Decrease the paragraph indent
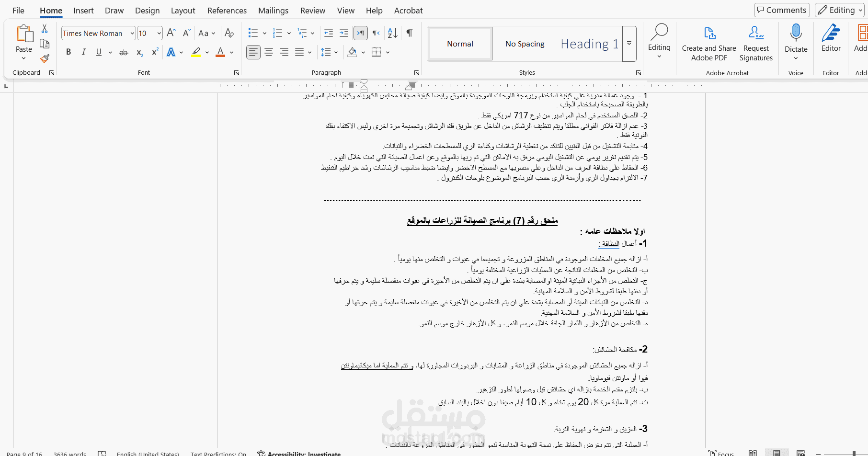Image resolution: width=868 pixels, height=456 pixels. coord(329,33)
